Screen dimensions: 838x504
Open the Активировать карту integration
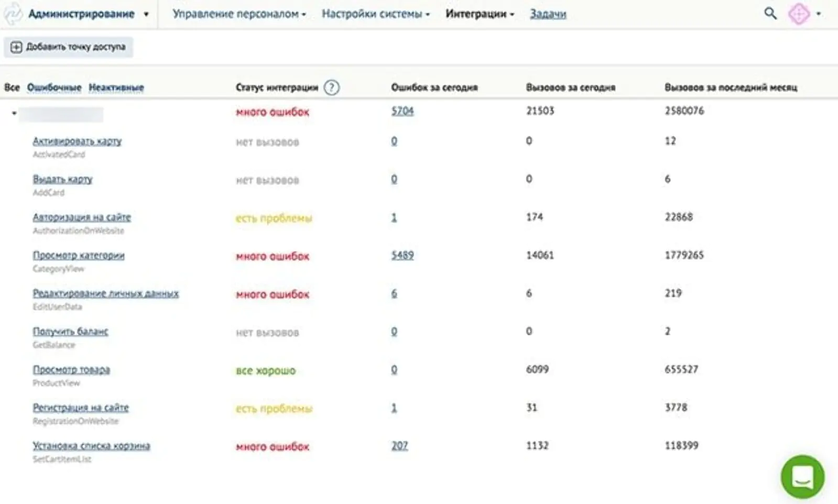coord(77,141)
